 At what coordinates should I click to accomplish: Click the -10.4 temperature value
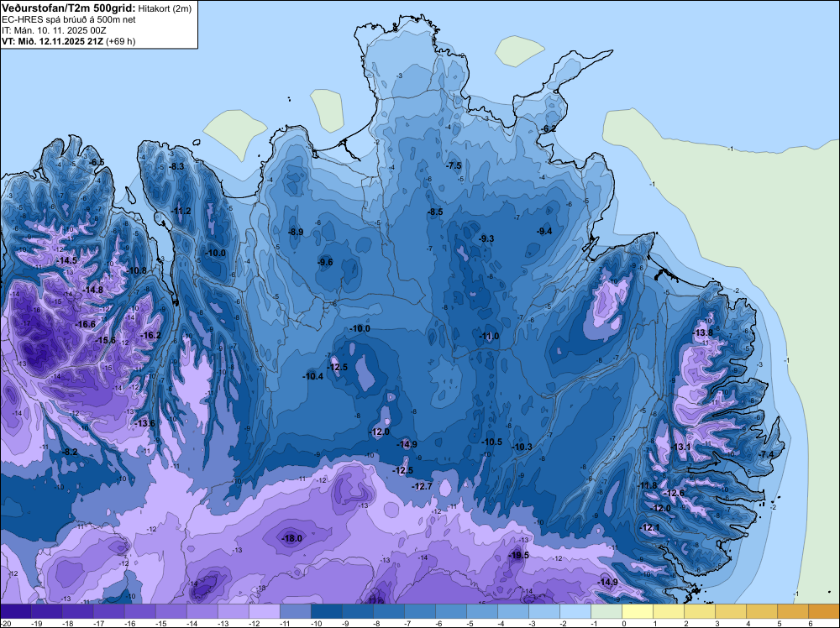point(312,377)
